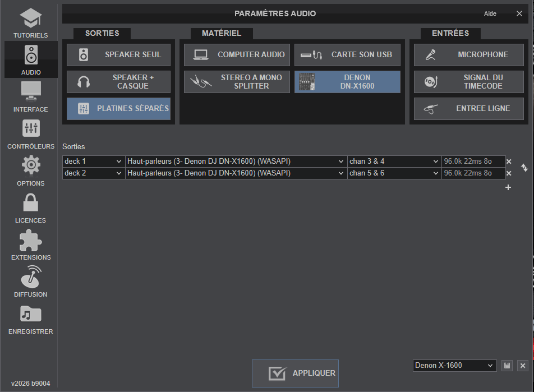Open the Contrôleurs settings section
The image size is (534, 392).
pos(30,134)
